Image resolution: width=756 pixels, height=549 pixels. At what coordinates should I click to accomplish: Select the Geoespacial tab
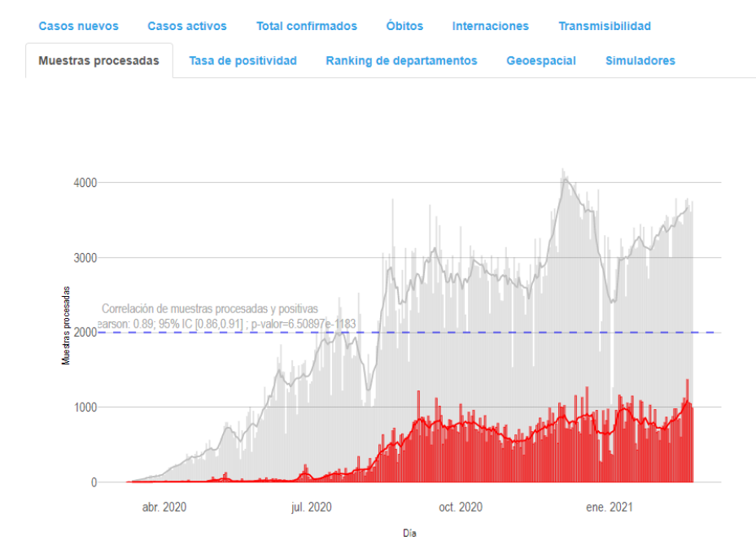pos(540,61)
